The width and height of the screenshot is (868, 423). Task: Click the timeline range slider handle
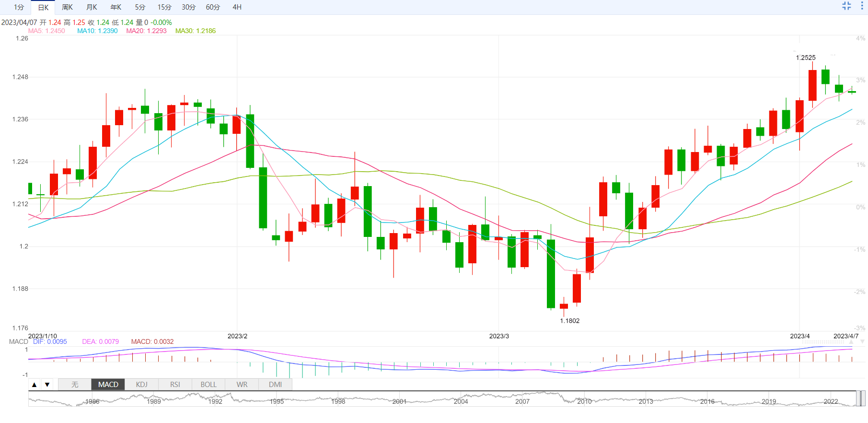[861, 399]
